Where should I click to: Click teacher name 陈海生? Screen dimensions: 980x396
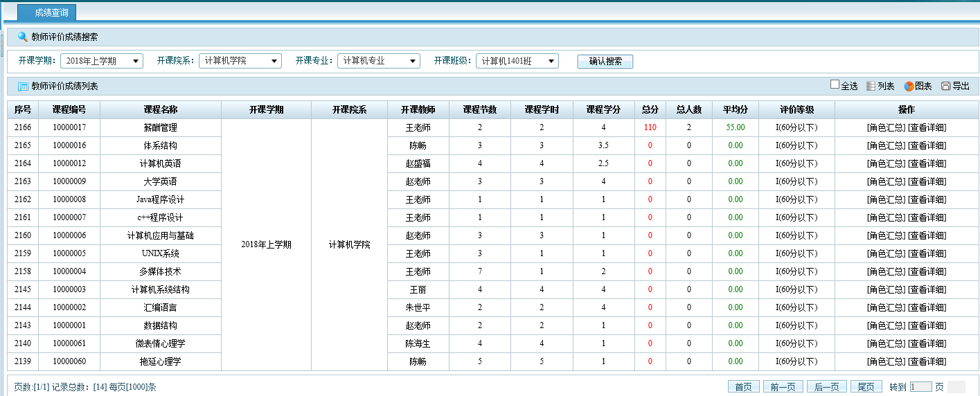click(418, 343)
